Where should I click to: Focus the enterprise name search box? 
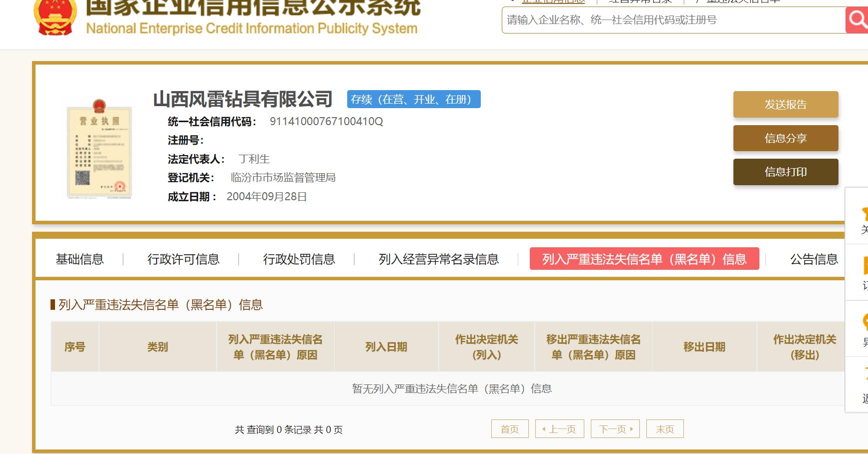(x=673, y=20)
